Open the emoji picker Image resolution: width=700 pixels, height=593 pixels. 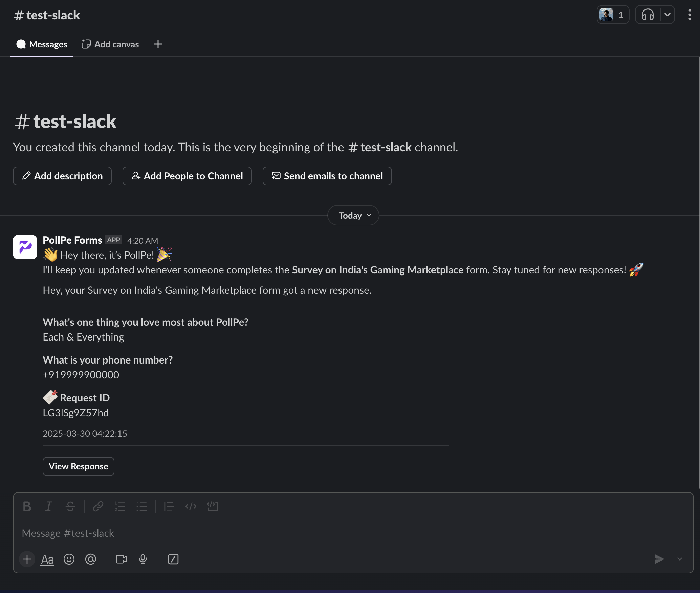(x=69, y=559)
